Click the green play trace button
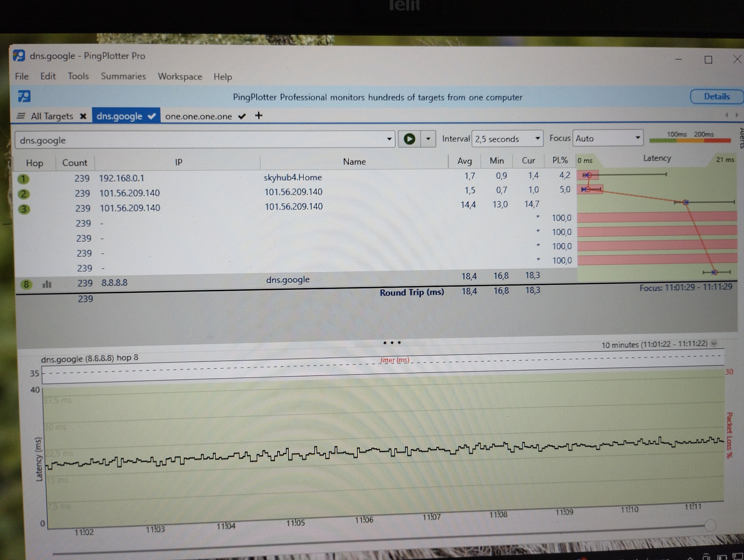This screenshot has width=744, height=560. (409, 139)
